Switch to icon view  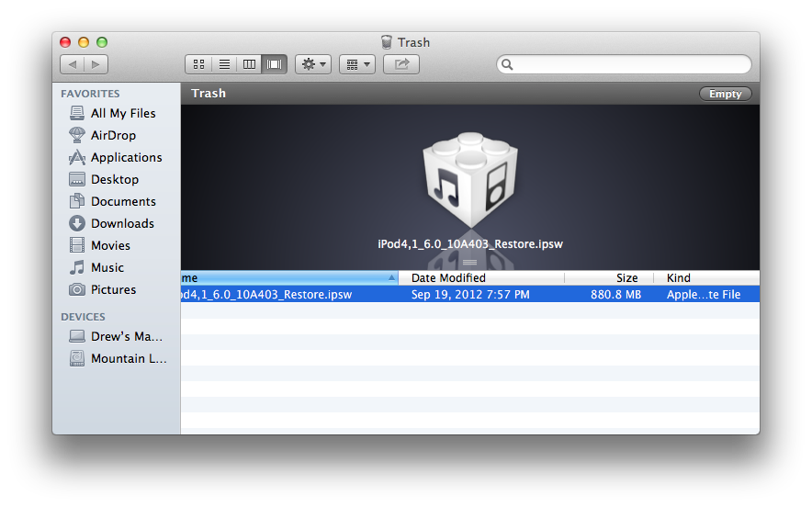tap(198, 64)
